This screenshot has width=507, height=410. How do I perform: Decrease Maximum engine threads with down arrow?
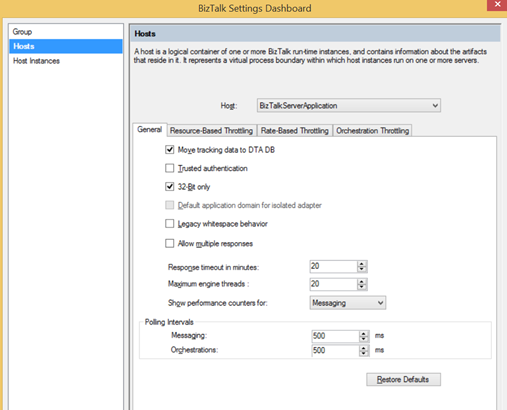point(362,287)
